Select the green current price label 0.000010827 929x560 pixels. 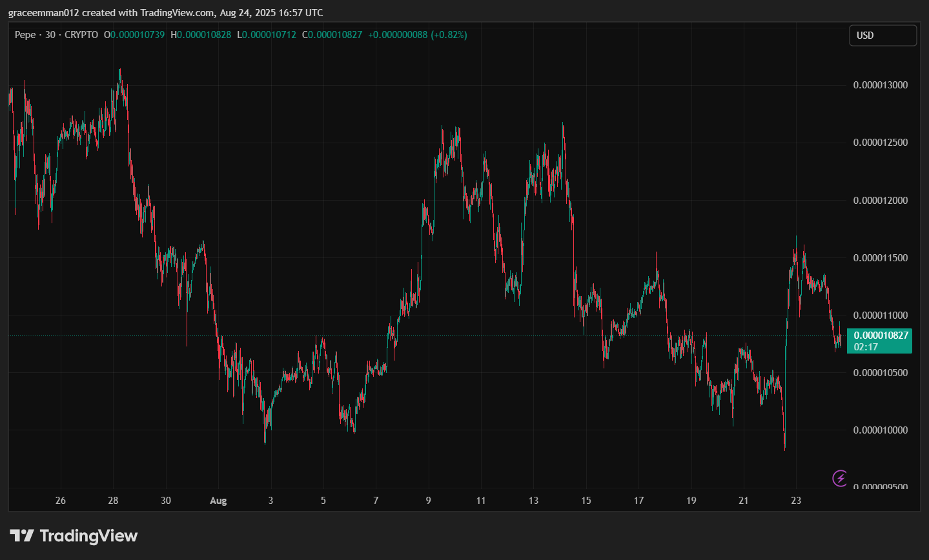point(881,335)
